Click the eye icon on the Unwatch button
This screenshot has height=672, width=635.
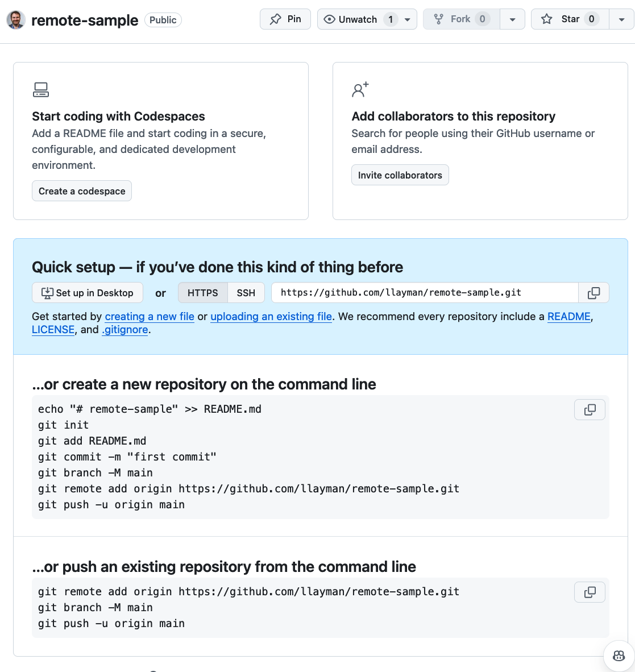[x=329, y=19]
